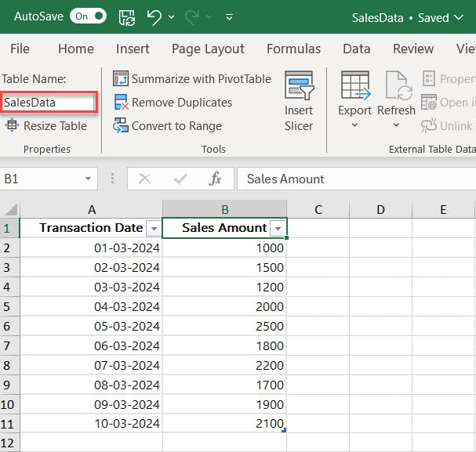Click the Redo arrow icon

(x=192, y=17)
